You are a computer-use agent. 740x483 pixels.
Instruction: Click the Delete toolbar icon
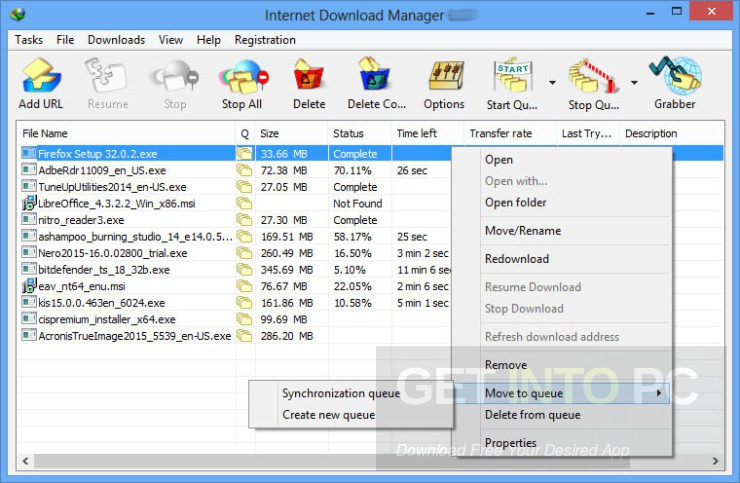309,75
